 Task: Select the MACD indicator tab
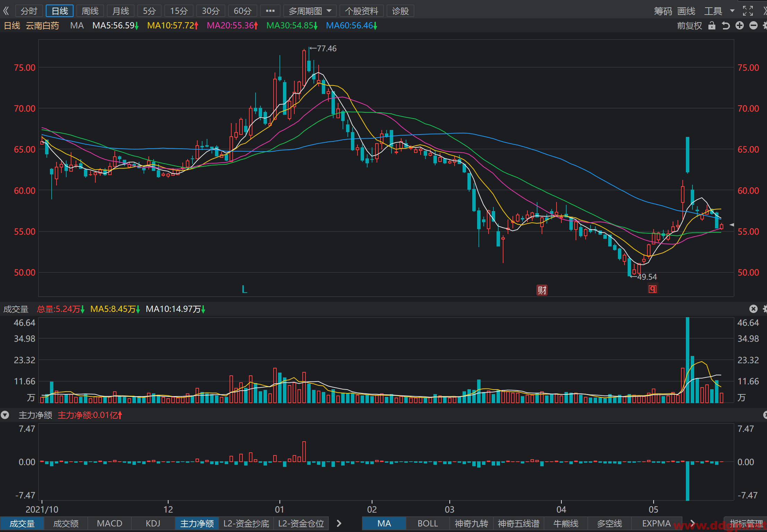[110, 523]
